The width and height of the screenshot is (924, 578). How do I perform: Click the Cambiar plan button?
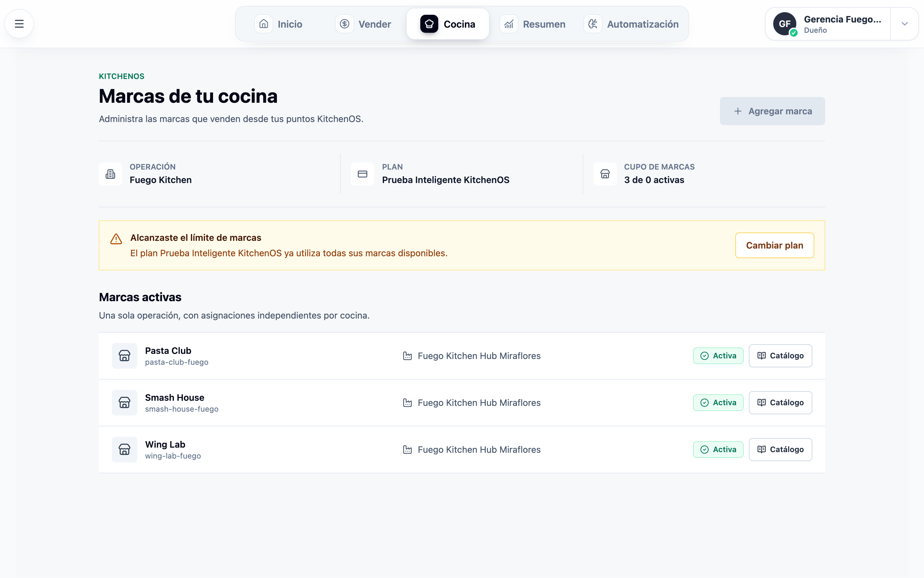(775, 245)
